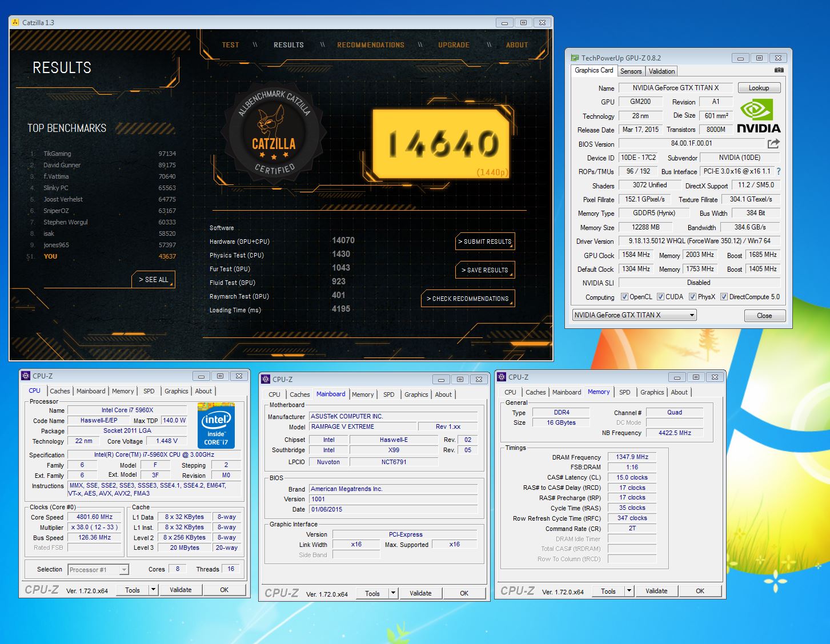Click the CAS# Latency 15.0 clocks value

pyautogui.click(x=632, y=477)
